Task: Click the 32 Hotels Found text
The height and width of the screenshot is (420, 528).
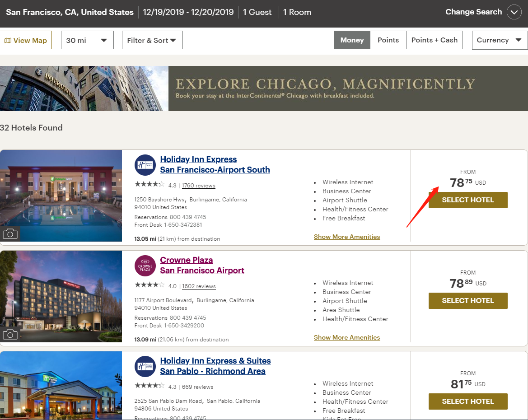Action: [x=31, y=128]
